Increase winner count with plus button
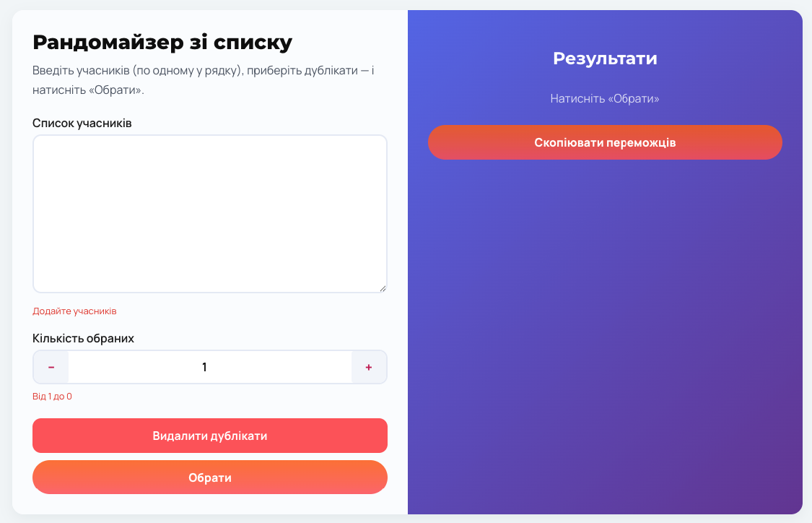 (369, 367)
